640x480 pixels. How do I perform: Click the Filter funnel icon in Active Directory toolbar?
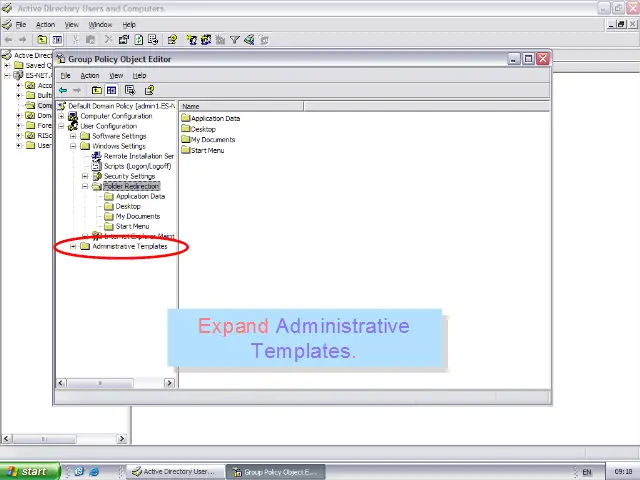point(235,40)
